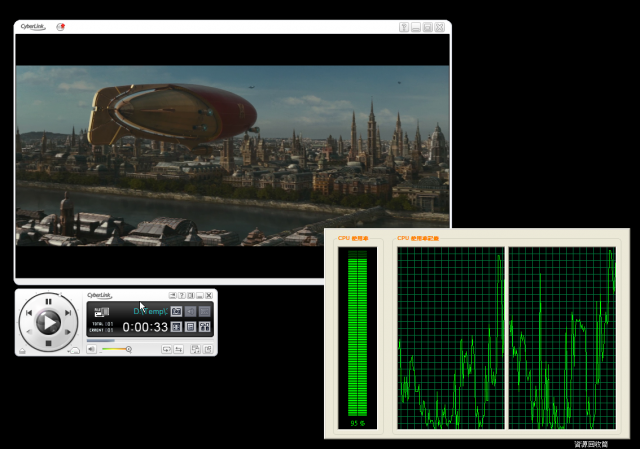640x449 pixels.
Task: Click the large Play button on the dial
Action: point(49,322)
